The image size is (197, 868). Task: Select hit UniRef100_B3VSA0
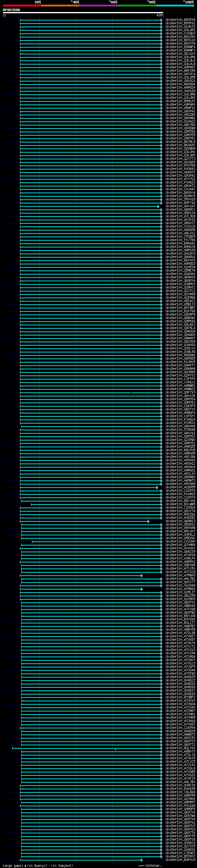point(180,619)
